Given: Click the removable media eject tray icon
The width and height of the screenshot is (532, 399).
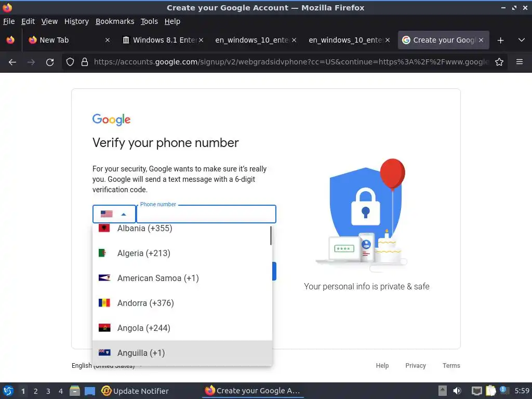Looking at the screenshot, I should pos(443,391).
